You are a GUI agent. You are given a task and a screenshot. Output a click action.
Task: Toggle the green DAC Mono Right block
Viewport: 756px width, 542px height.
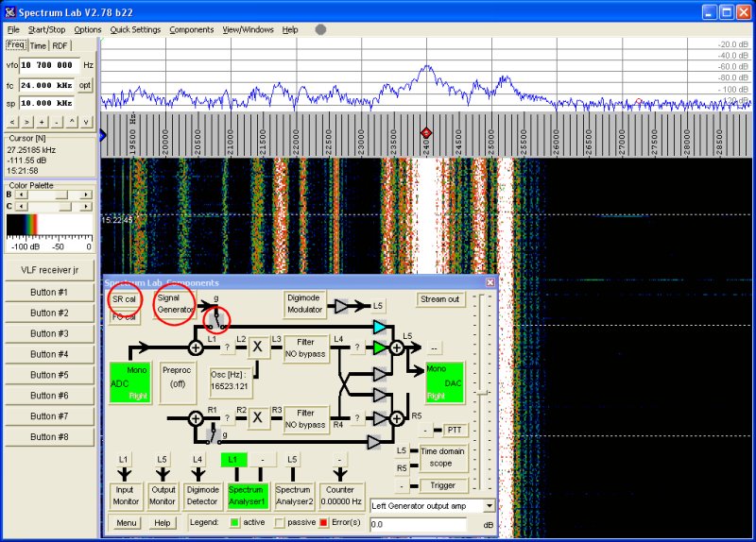tap(444, 382)
